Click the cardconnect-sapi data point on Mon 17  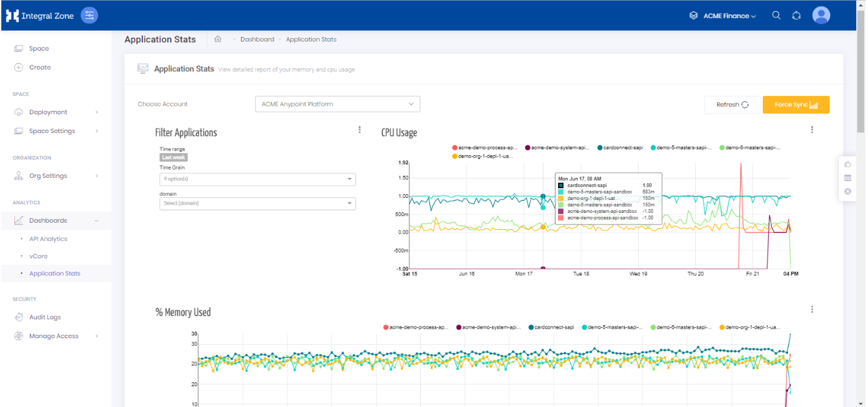click(x=543, y=196)
